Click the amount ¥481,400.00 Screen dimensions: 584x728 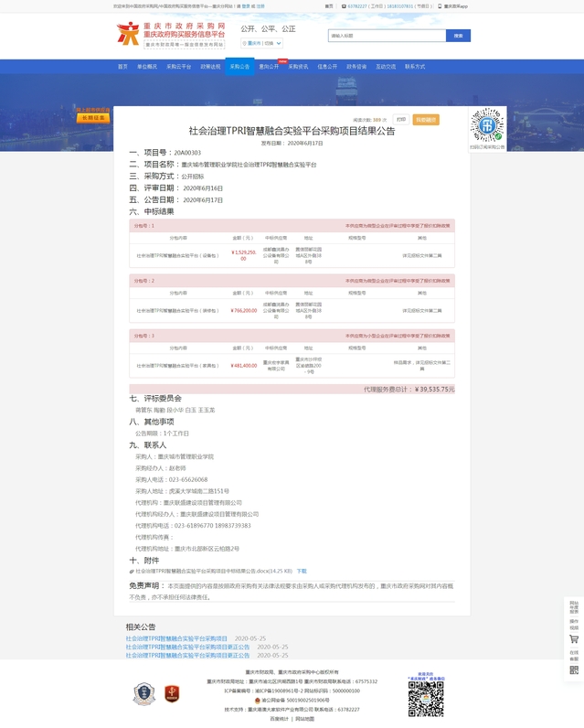coord(243,366)
